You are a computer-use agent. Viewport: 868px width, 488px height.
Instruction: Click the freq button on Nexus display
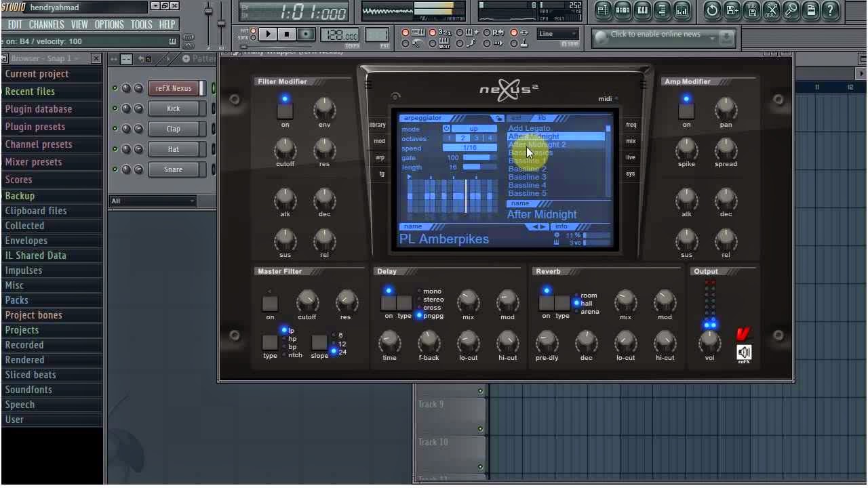point(631,125)
